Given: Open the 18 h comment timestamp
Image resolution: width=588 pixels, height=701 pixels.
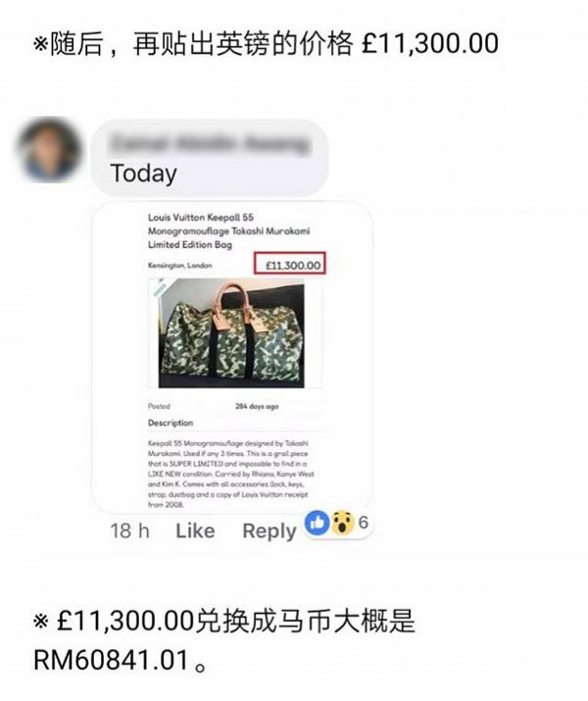Looking at the screenshot, I should (x=129, y=531).
